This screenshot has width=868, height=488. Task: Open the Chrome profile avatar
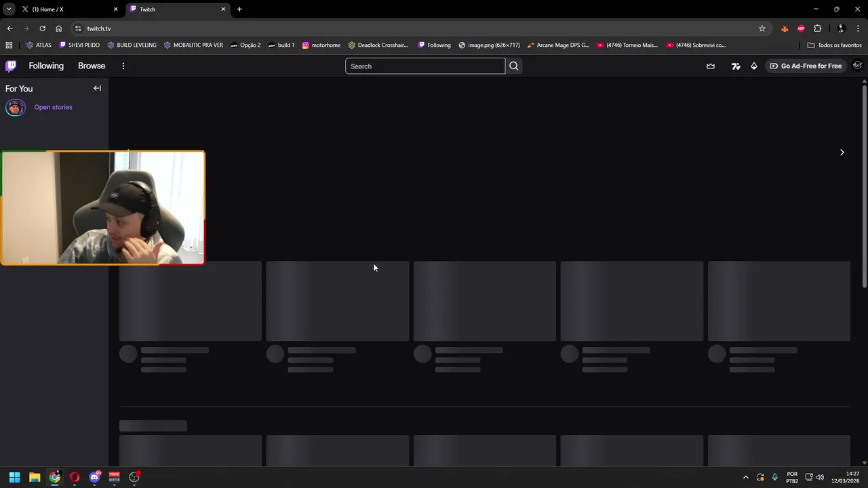tap(841, 28)
